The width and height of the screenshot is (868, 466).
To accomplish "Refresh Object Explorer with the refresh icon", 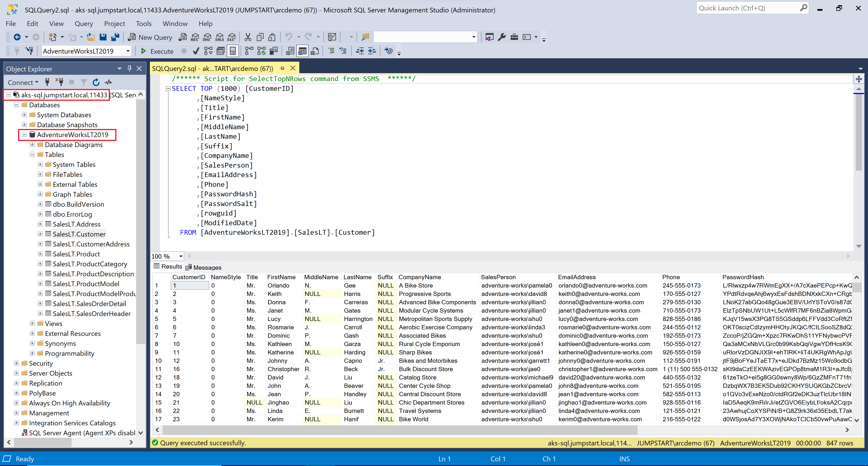I will coord(96,82).
